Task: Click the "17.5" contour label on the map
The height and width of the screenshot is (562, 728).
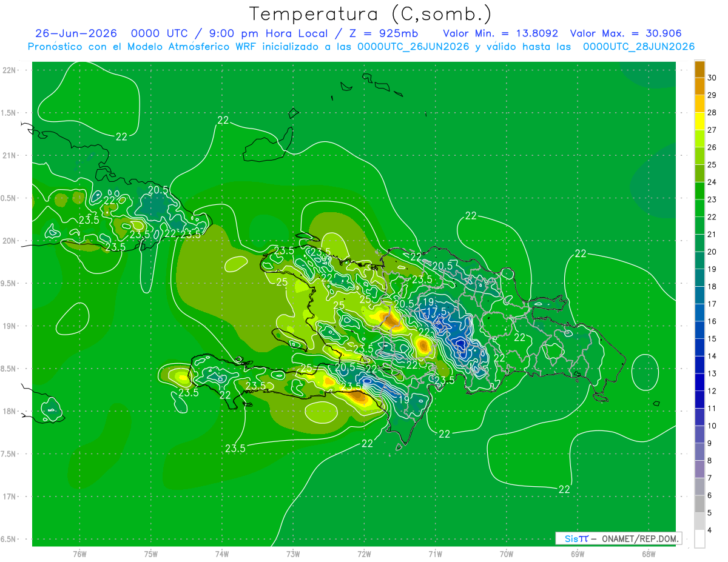Action: click(437, 311)
